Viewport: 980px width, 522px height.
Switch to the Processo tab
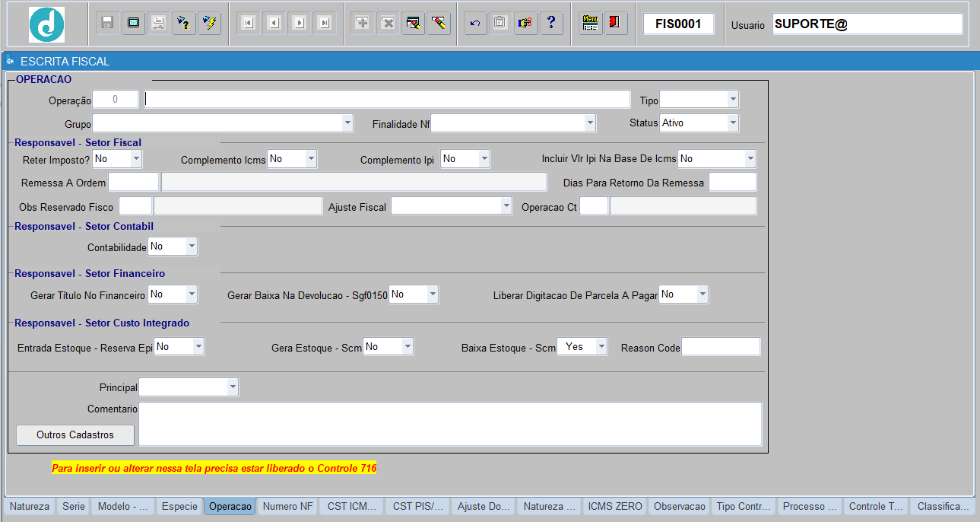pyautogui.click(x=810, y=506)
